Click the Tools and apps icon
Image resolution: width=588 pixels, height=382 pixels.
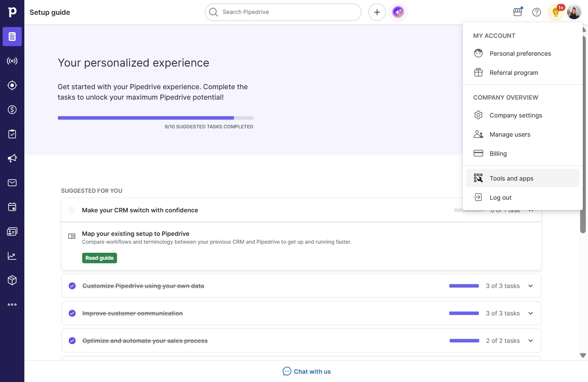(478, 178)
